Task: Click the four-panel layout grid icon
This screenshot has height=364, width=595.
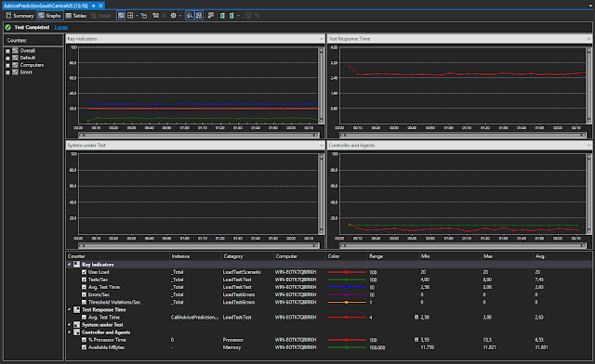Action: pos(130,16)
